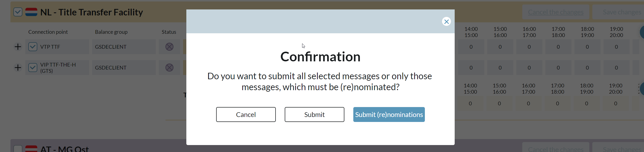This screenshot has height=152, width=644.
Task: Expand VIP TTF-THE-H (GTS) with its plus button
Action: [17, 67]
